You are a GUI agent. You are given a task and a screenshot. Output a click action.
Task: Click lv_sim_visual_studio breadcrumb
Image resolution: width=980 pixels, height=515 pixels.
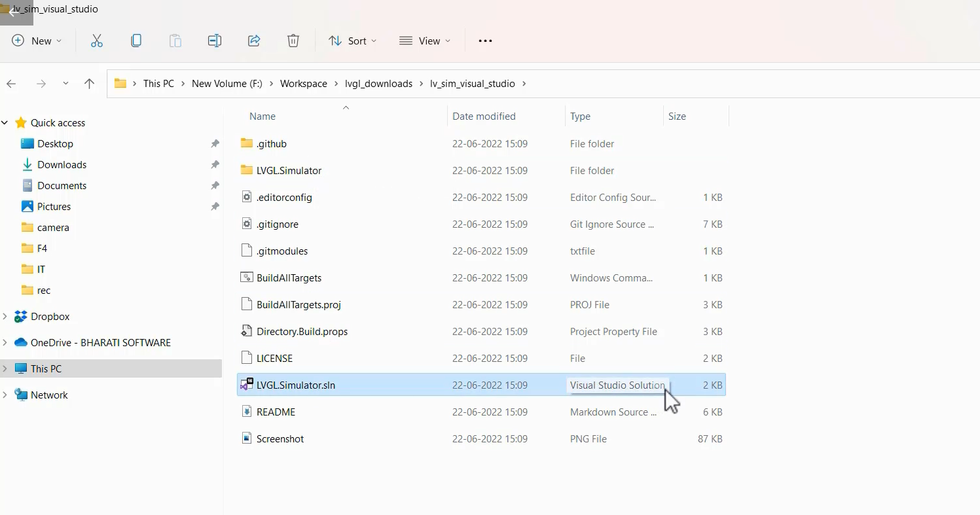473,84
